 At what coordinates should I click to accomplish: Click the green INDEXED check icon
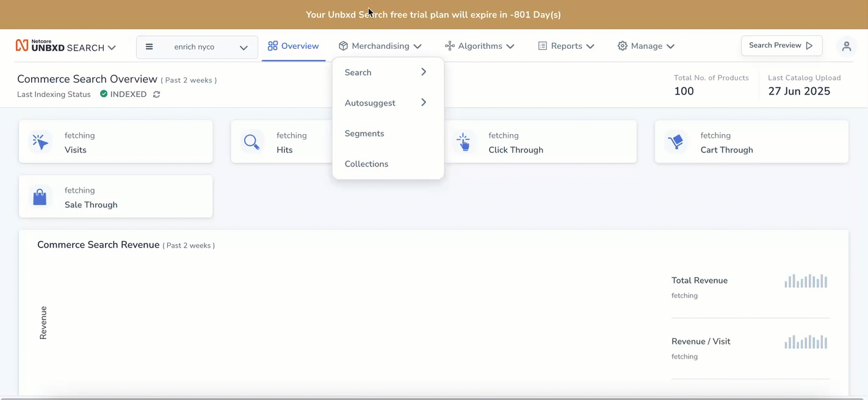tap(104, 94)
